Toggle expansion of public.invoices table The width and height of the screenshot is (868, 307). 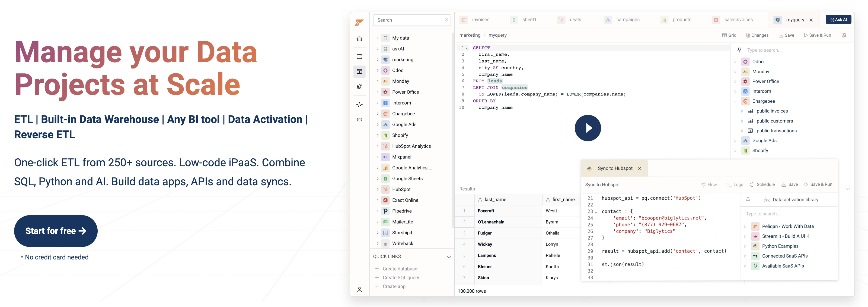[743, 111]
